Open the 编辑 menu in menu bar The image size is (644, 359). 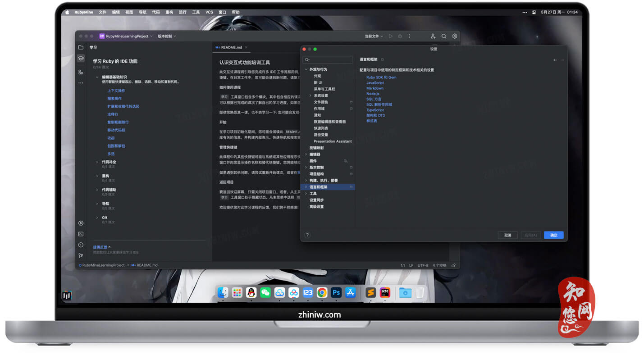pos(116,12)
